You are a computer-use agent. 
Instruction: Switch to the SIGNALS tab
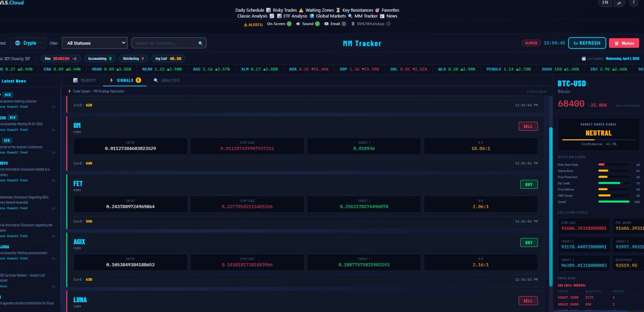click(x=125, y=80)
